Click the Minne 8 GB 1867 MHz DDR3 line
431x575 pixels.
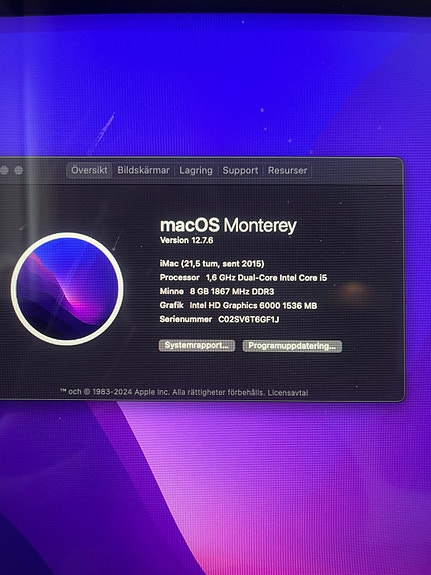[x=217, y=292]
